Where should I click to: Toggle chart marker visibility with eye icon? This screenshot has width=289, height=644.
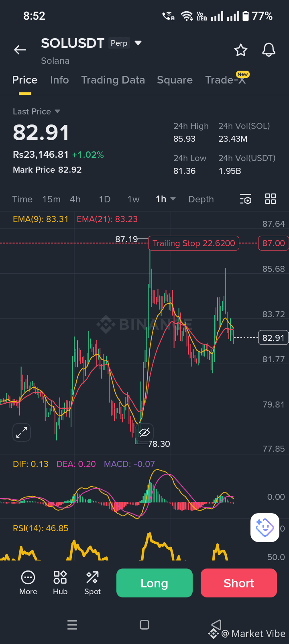click(144, 432)
